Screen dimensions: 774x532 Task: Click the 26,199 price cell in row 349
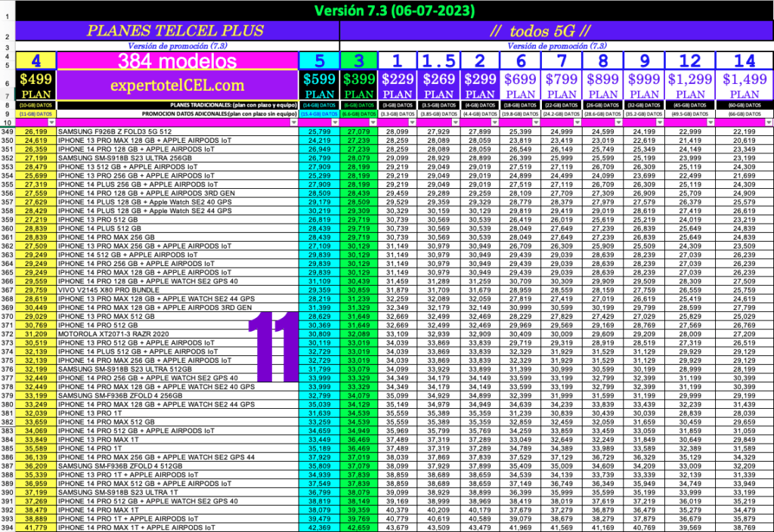pos(36,131)
